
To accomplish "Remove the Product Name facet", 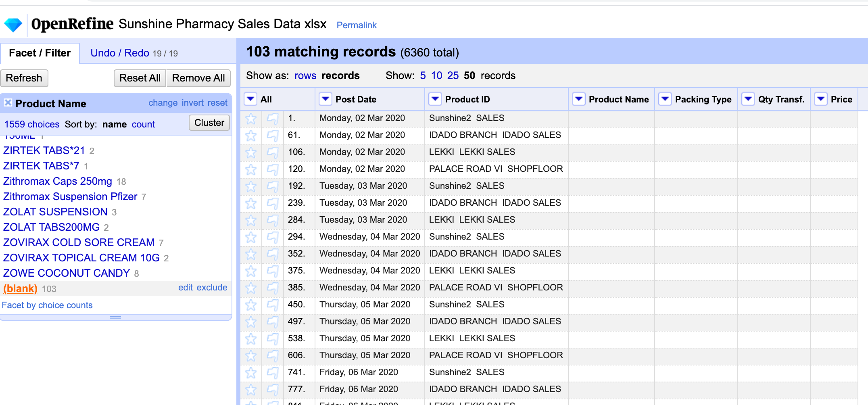I will tap(8, 103).
